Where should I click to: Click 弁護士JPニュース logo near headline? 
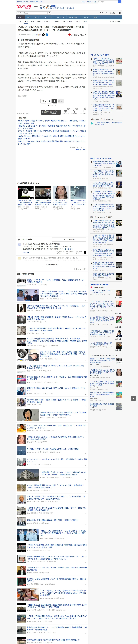click(77, 35)
